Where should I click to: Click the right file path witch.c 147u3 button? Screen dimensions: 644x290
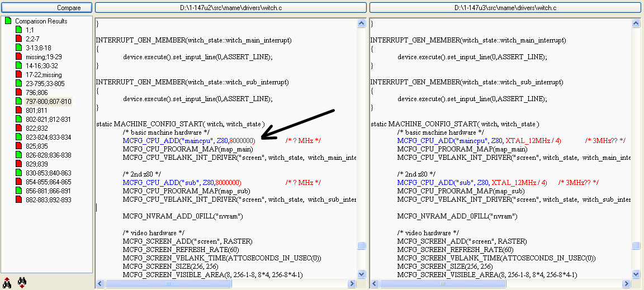(x=505, y=8)
